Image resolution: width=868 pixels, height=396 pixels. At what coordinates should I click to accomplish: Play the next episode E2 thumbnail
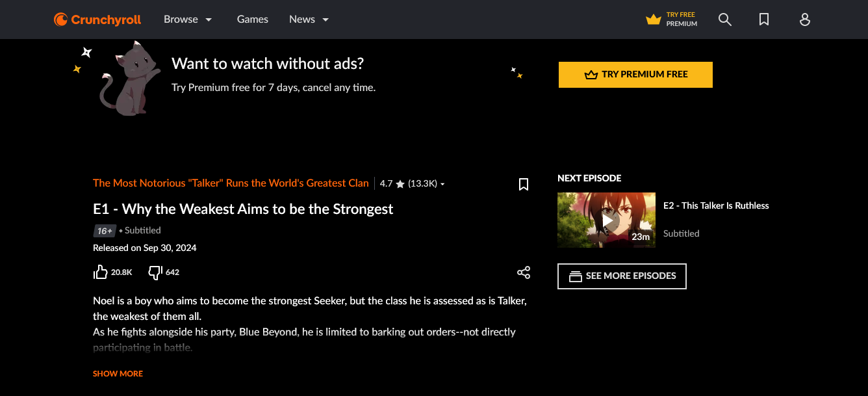[x=606, y=220]
